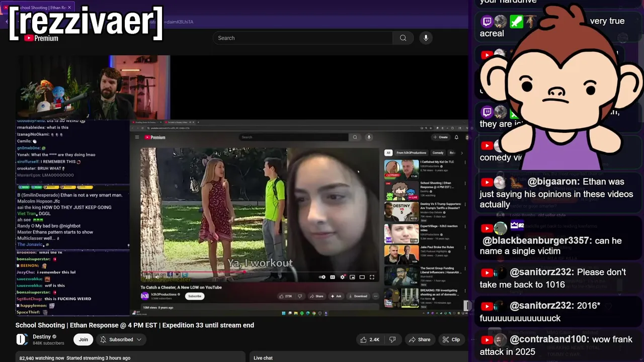Toggle autoplay switch in inner player
The image size is (644, 362).
click(x=322, y=277)
